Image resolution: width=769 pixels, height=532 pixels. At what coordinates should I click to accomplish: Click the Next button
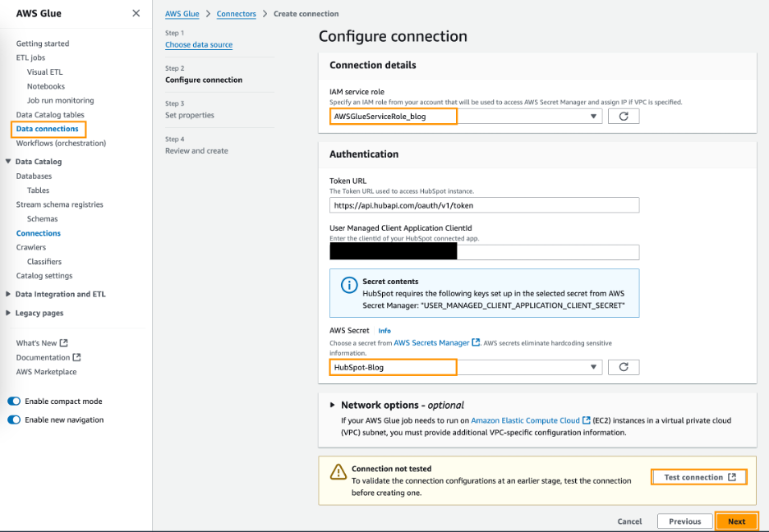click(x=736, y=521)
